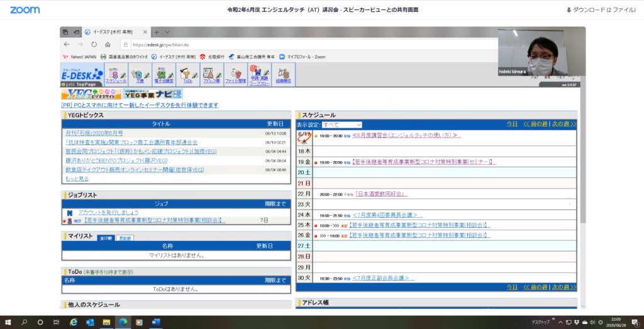
Task: Open the 表示設定 dropdown in schedule
Action: tap(341, 125)
